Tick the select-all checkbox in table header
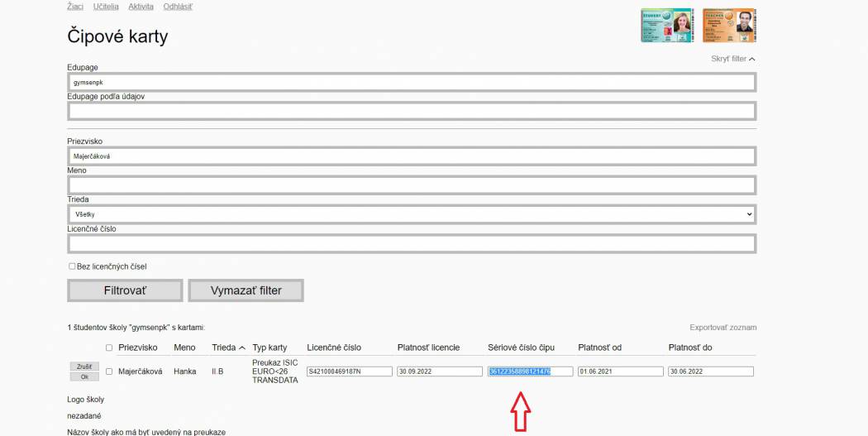 pos(109,347)
